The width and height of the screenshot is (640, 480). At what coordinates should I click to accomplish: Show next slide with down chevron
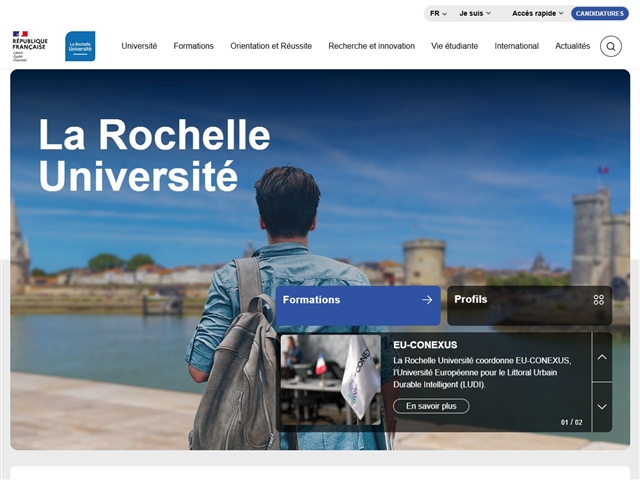(x=602, y=407)
